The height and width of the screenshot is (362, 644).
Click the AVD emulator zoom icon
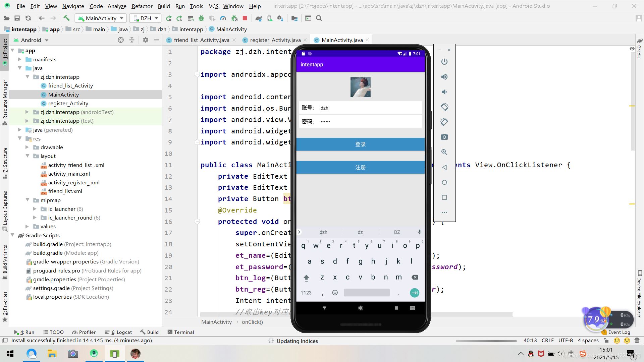point(444,152)
